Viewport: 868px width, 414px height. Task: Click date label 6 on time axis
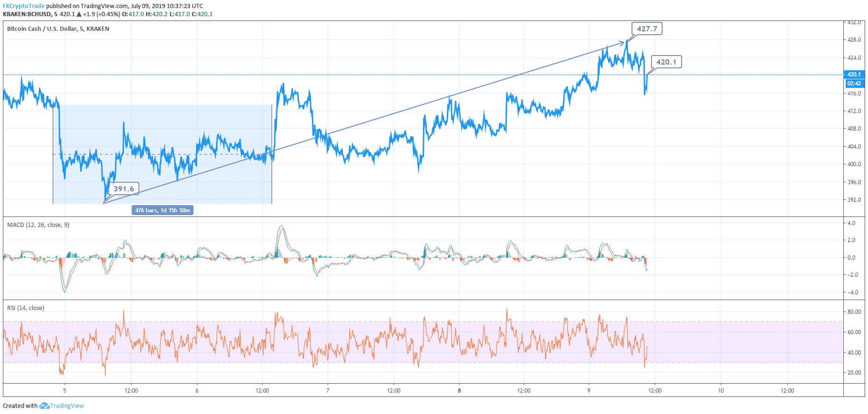(197, 391)
